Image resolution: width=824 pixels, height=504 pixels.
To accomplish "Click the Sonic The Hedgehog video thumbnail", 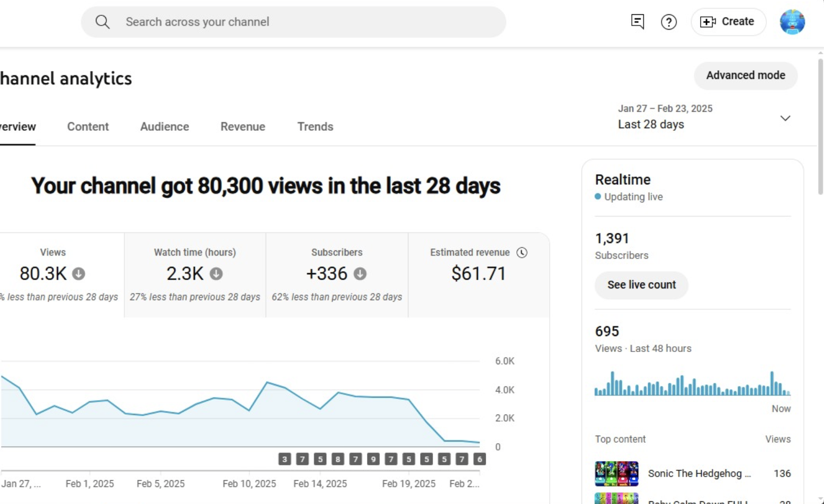I will coord(616,473).
